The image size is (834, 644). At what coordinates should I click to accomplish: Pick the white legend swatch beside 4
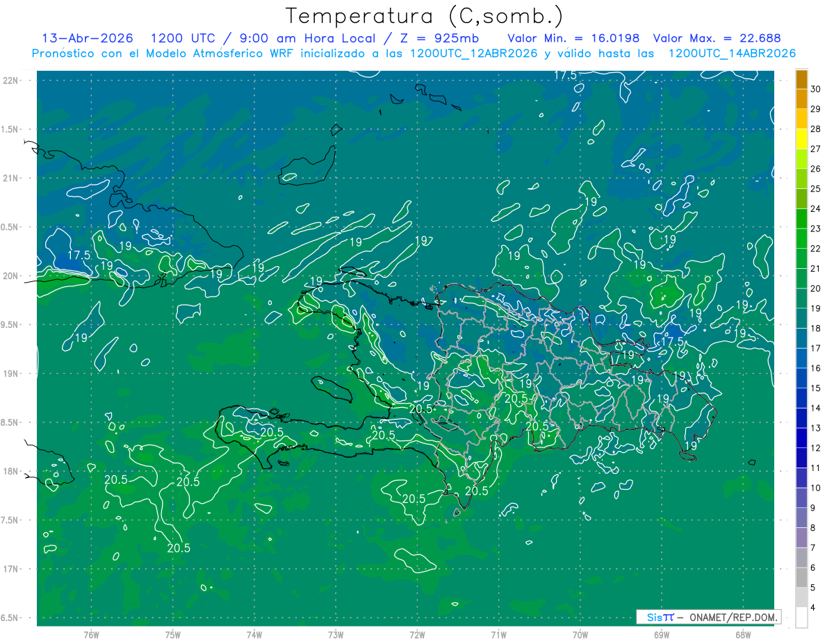coord(801,617)
